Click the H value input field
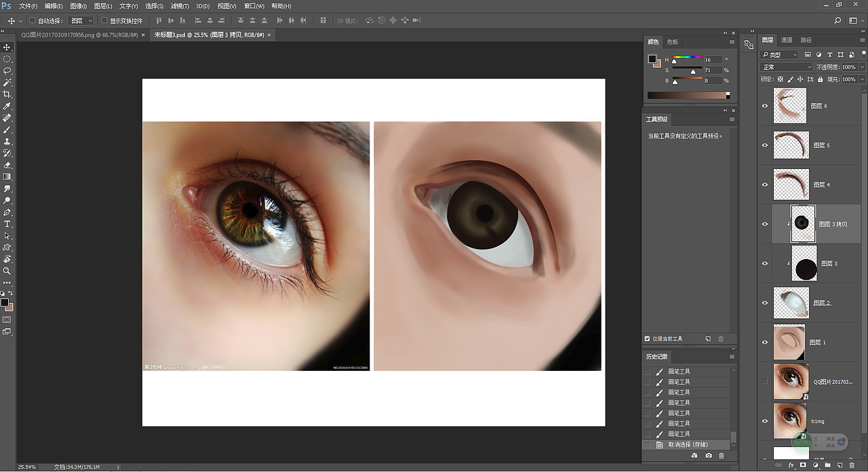The height and width of the screenshot is (472, 868). click(x=713, y=60)
